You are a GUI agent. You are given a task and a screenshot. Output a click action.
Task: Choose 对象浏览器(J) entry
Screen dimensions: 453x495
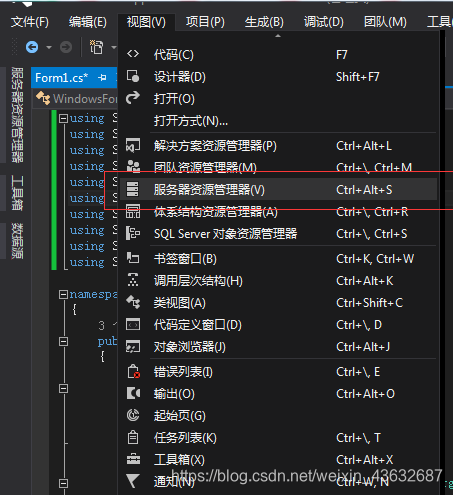point(278,347)
